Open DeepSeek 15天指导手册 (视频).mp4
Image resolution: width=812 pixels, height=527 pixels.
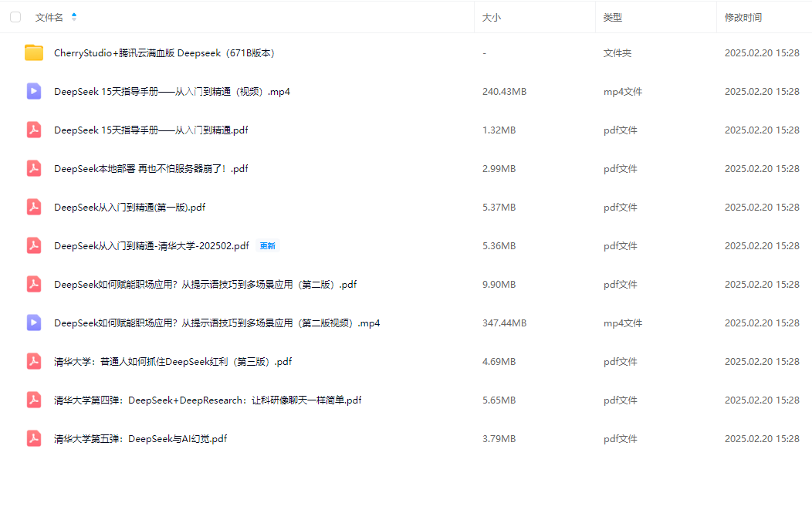coord(172,92)
